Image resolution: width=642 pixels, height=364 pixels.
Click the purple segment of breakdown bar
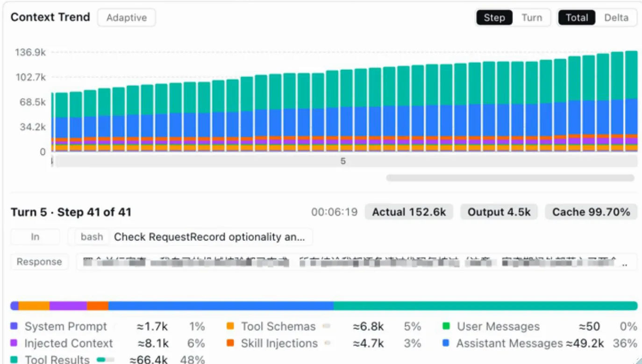[x=68, y=306]
